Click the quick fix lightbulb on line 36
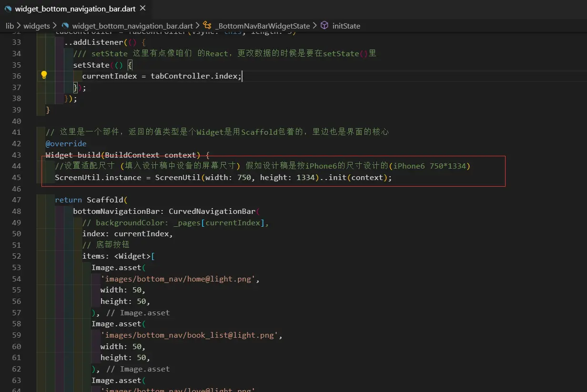This screenshot has width=587, height=392. pos(44,75)
